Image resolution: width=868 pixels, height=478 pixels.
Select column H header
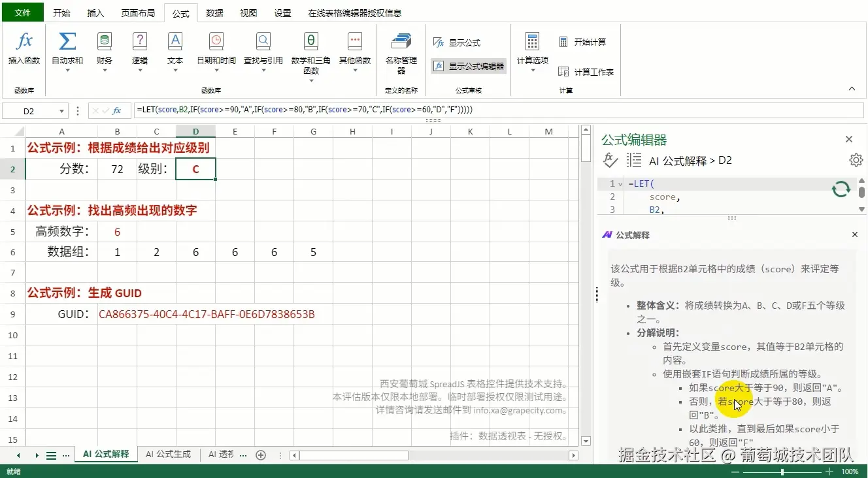353,131
